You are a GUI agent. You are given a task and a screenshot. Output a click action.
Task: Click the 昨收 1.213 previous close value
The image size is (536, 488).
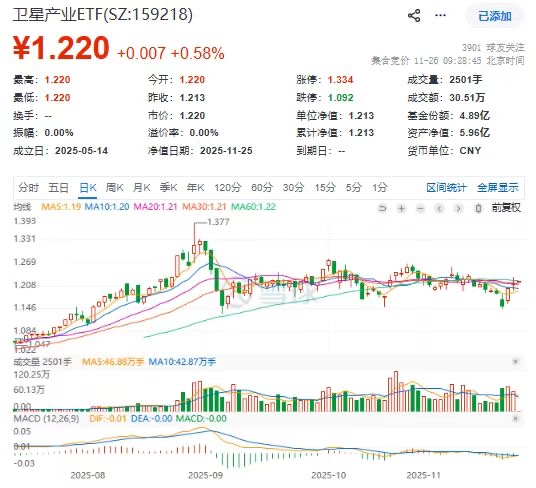coord(192,98)
